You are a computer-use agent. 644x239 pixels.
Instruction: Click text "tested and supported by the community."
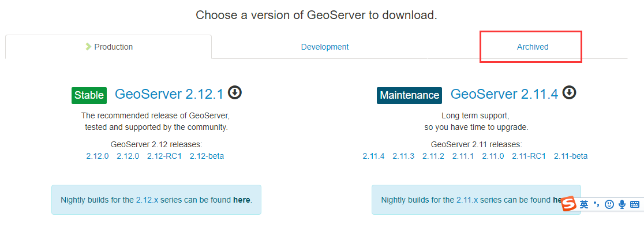156,128
